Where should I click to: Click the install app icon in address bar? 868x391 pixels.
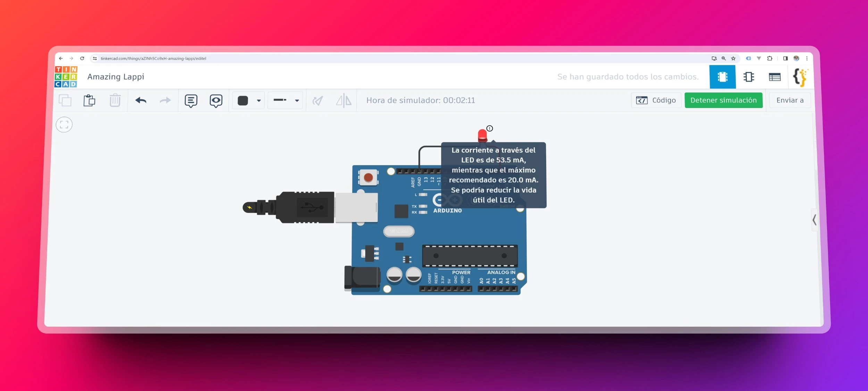714,58
